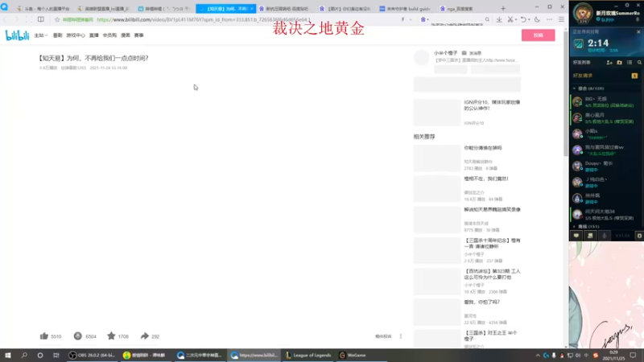644x362 pixels.
Task: Open recommended video 你能分清谁在骑吗
Action: 482,148
